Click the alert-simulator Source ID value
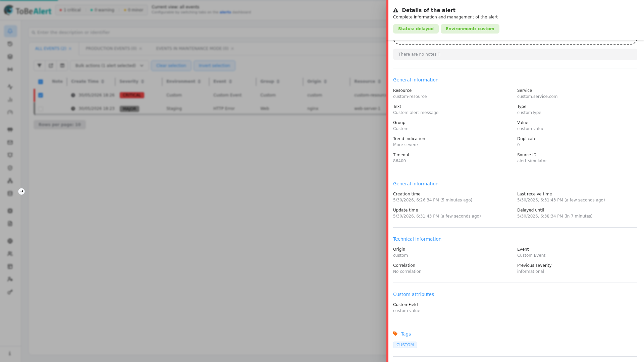 532,161
